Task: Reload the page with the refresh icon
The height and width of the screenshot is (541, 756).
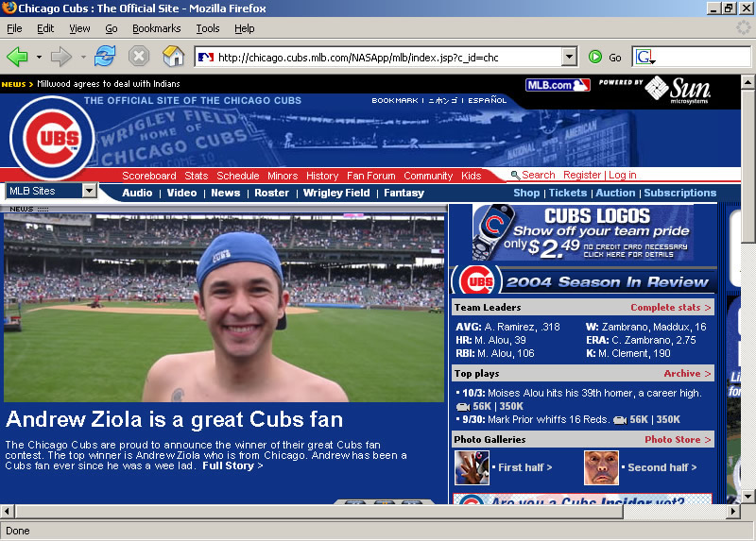Action: pyautogui.click(x=105, y=57)
